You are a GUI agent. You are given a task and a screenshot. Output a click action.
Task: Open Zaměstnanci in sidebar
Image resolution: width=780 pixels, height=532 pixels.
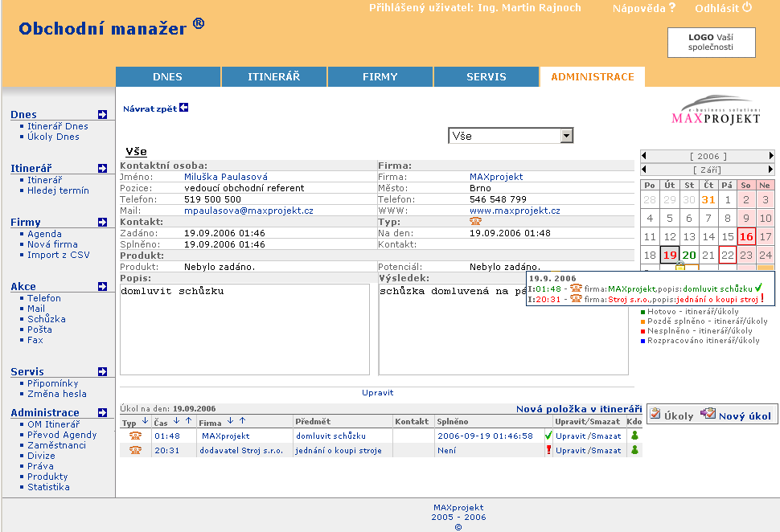[57, 445]
